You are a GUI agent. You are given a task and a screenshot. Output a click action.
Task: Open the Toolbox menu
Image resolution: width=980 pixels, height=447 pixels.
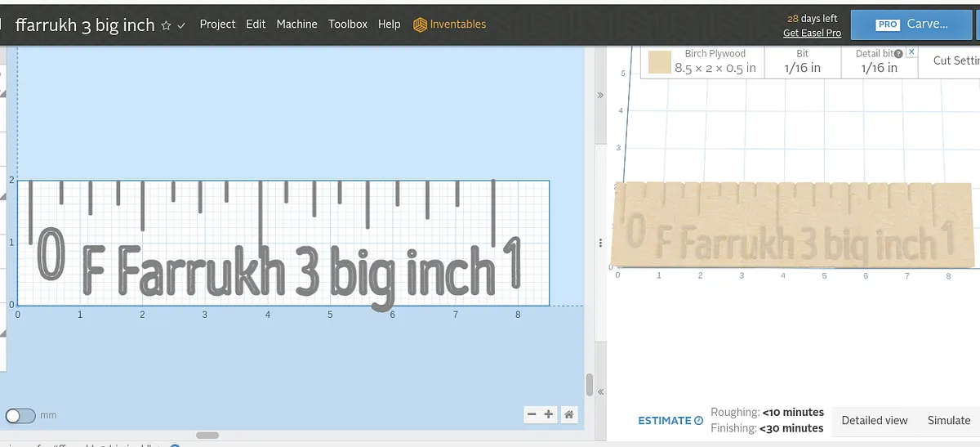point(348,25)
